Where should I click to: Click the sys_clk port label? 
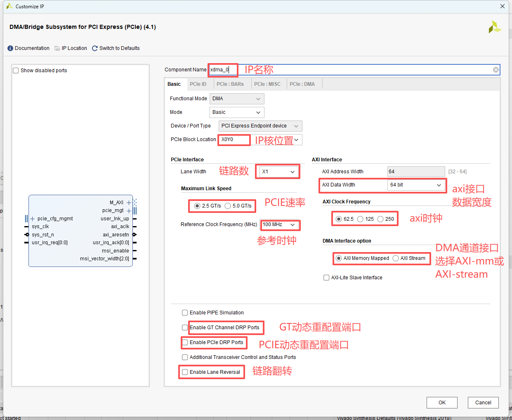[x=40, y=227]
